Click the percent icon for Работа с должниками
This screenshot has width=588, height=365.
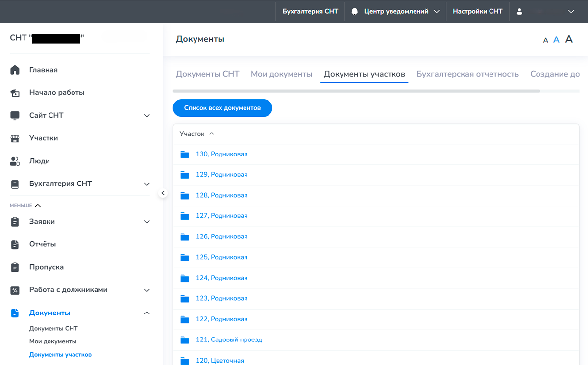coord(15,290)
